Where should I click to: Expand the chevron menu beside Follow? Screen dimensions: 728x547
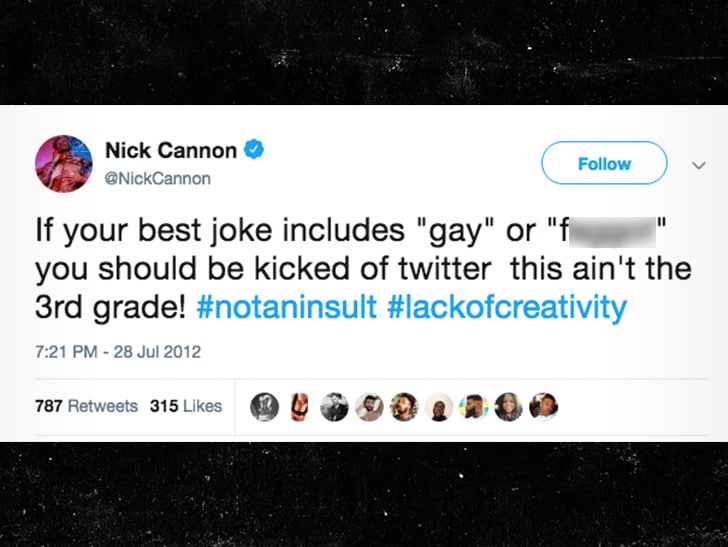click(697, 163)
